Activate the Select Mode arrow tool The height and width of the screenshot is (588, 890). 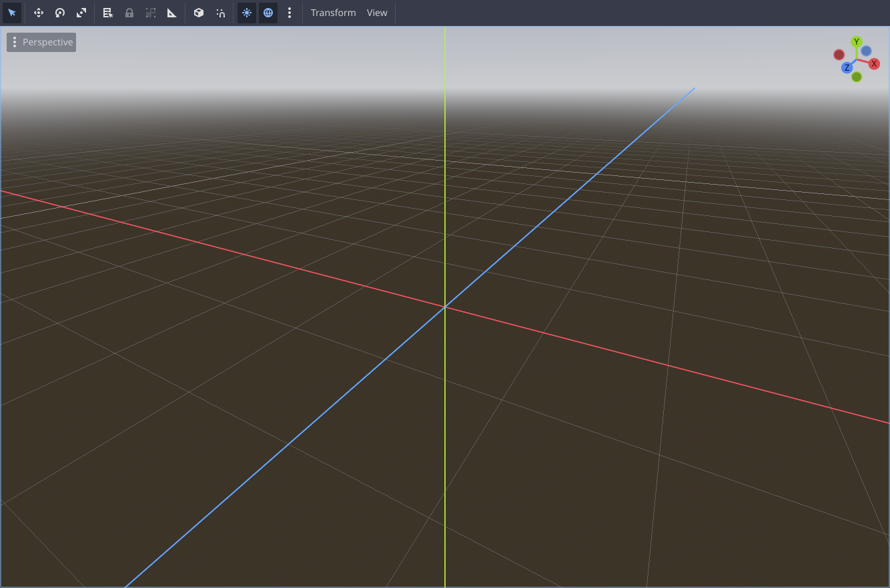(x=12, y=13)
